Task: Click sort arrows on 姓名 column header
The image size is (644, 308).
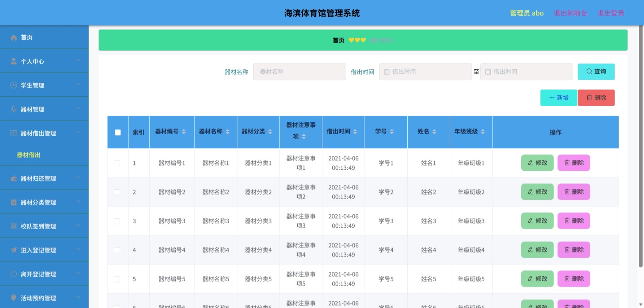Action: pos(434,132)
